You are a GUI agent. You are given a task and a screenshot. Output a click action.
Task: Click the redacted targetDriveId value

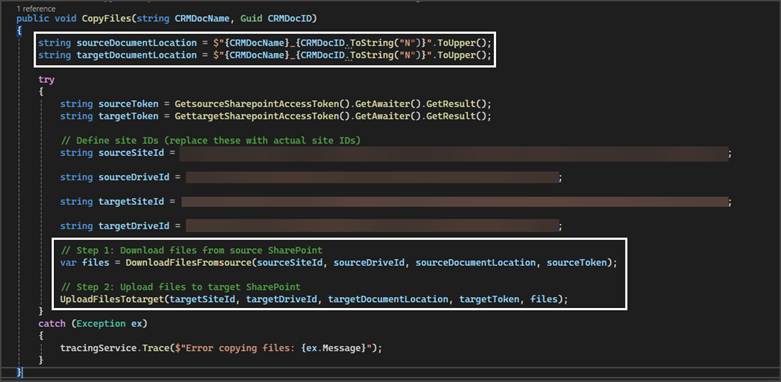[x=373, y=226]
